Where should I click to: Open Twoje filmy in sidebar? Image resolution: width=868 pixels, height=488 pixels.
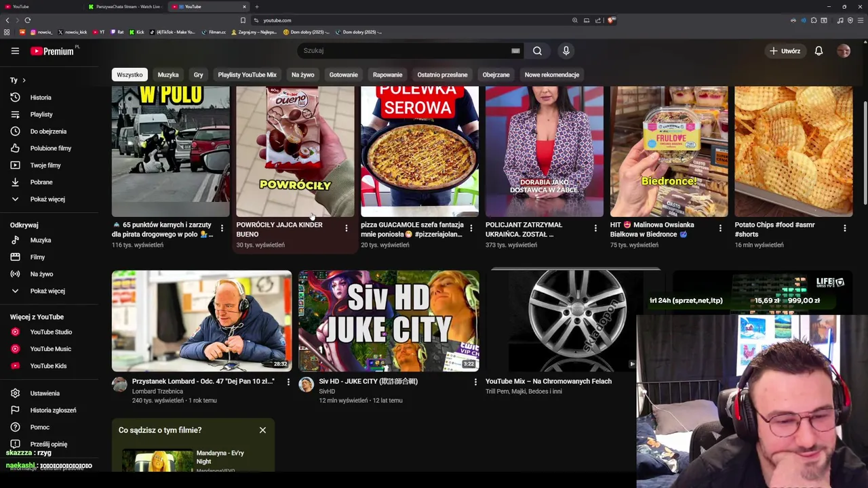[45, 165]
